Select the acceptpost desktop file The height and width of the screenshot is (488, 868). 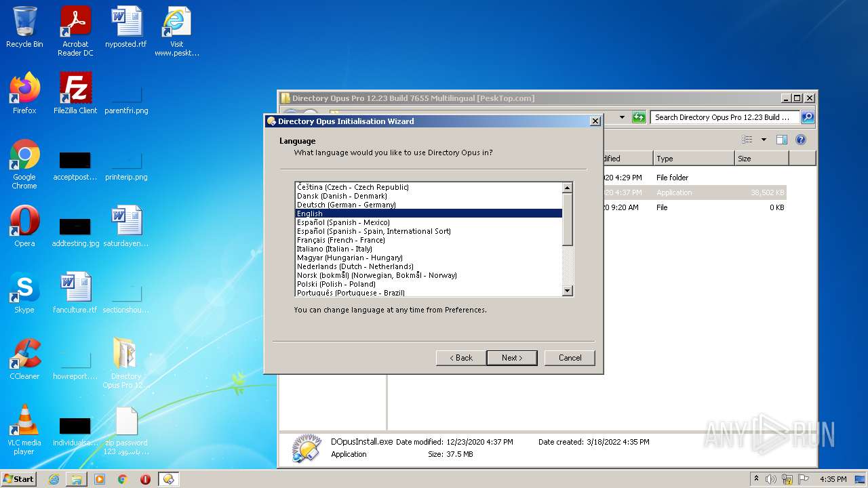75,164
